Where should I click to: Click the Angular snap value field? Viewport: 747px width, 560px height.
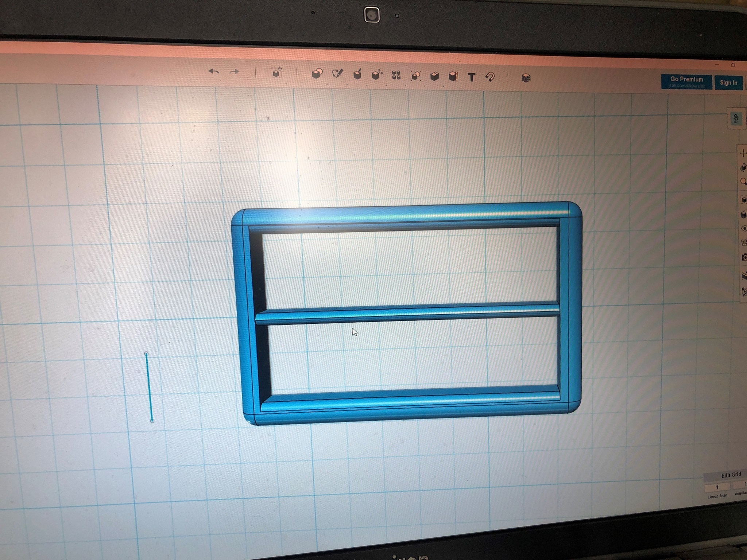pos(740,485)
